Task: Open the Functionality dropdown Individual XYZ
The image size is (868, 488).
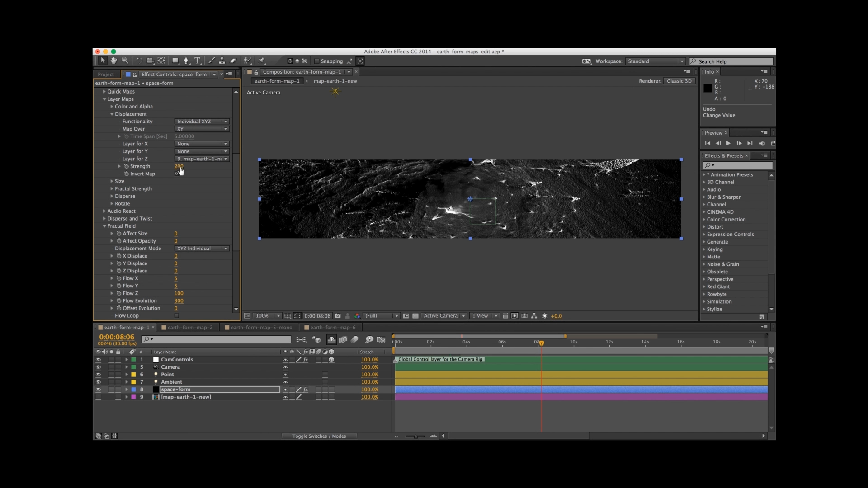Action: pyautogui.click(x=202, y=122)
